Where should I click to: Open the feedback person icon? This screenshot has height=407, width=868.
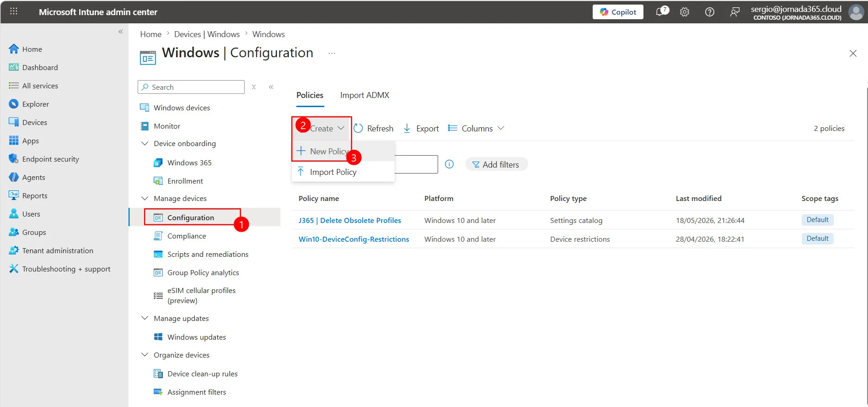735,12
